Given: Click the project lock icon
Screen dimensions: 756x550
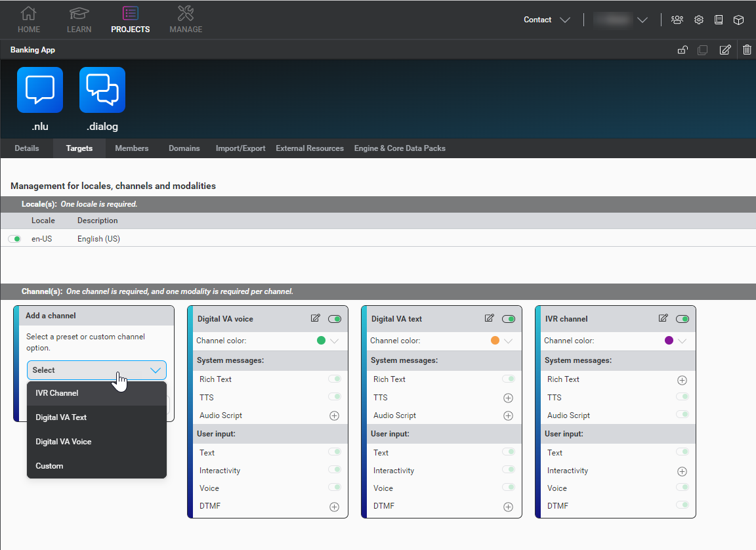Looking at the screenshot, I should point(682,50).
